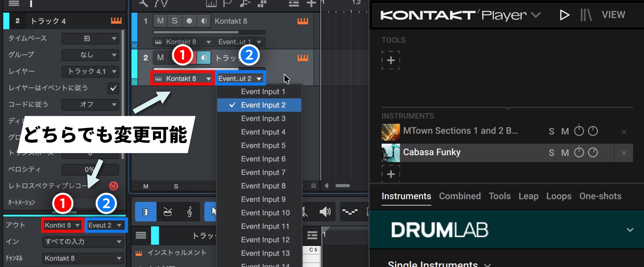
Task: Expand the DRUMLAB library chevron
Action: pyautogui.click(x=630, y=230)
